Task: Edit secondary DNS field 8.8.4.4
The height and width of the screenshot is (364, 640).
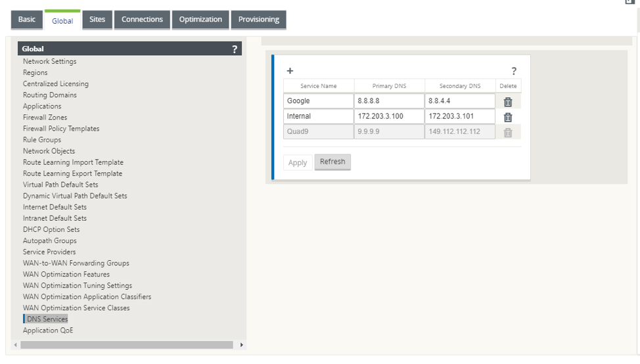Action: coord(460,101)
